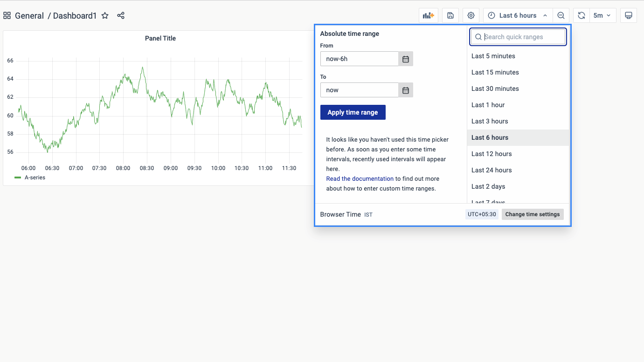Viewport: 644px width, 362px height.
Task: Click Apply time range button
Action: coord(353,112)
